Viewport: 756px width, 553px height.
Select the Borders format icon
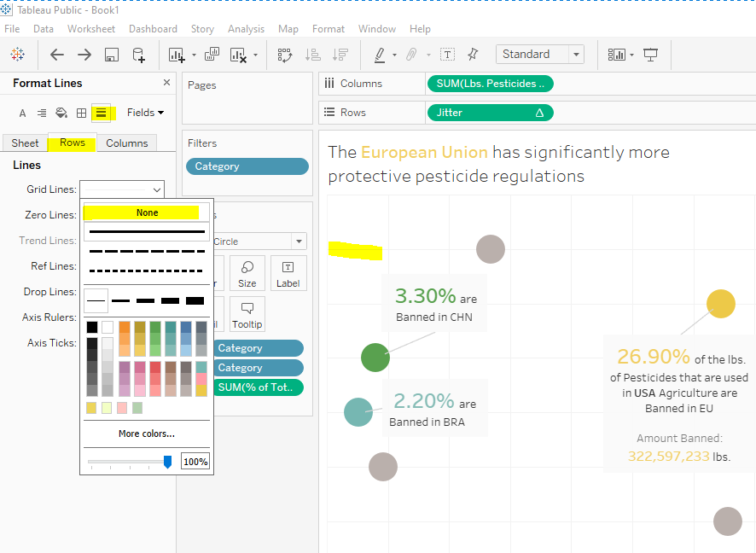[81, 113]
